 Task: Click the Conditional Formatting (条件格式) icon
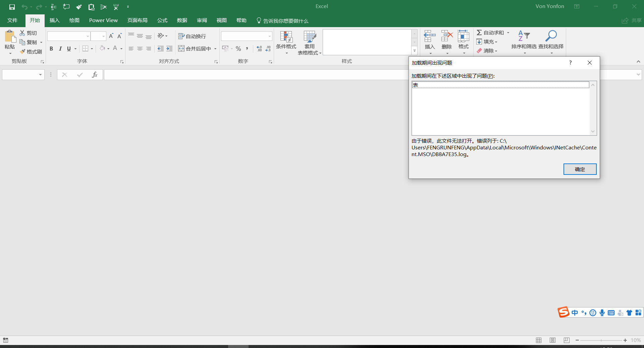[x=286, y=37]
